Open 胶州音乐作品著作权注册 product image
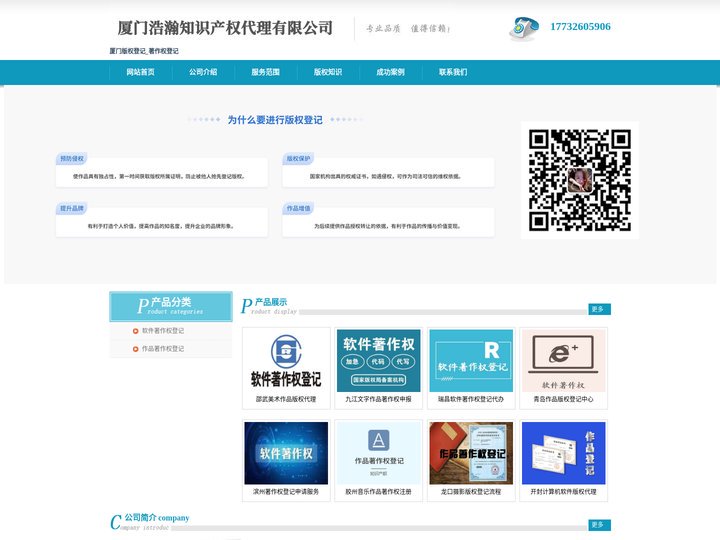This screenshot has height=540, width=720. click(x=379, y=453)
